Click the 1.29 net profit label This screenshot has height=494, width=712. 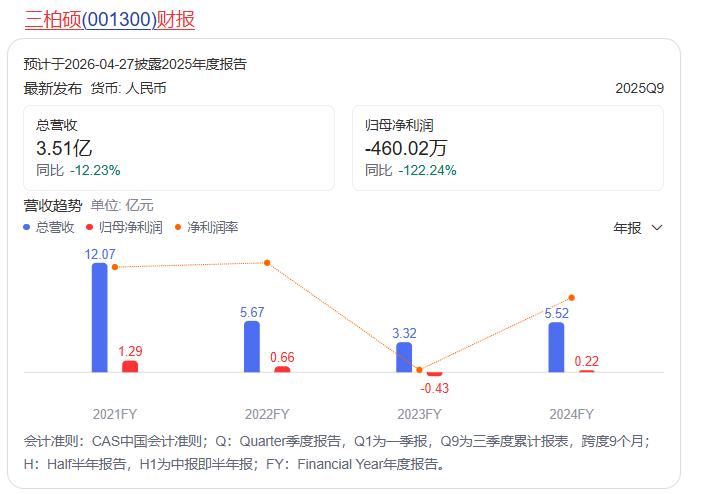130,351
